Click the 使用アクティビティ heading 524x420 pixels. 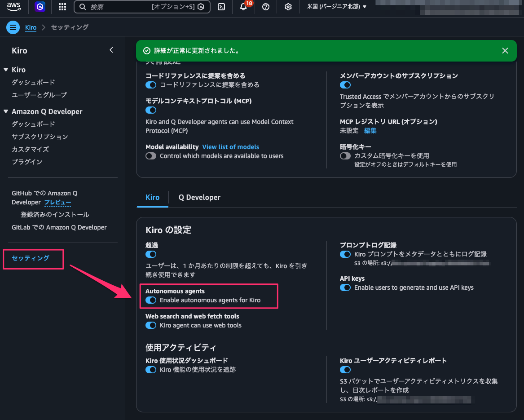click(x=181, y=348)
